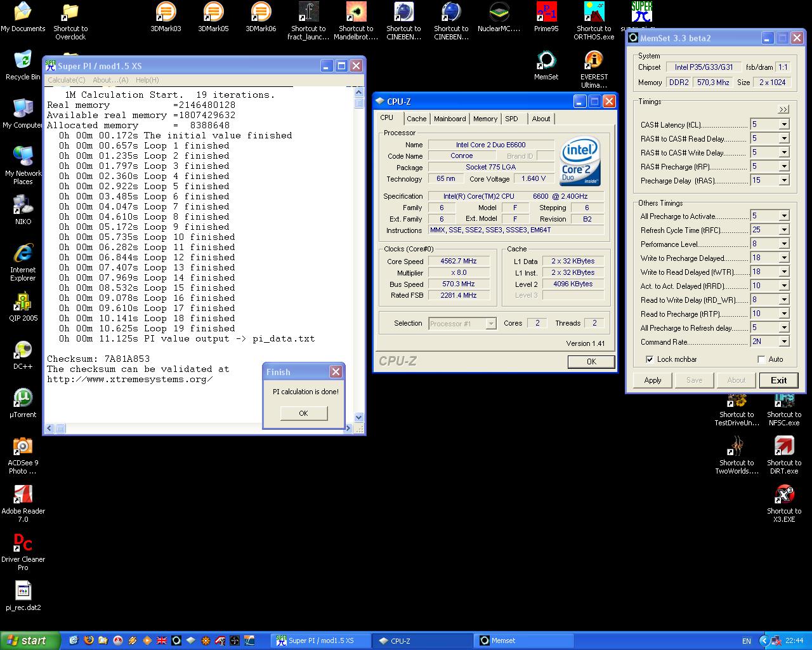Image resolution: width=812 pixels, height=650 pixels.
Task: Open the 3DMark06 desktop icon
Action: [261, 17]
